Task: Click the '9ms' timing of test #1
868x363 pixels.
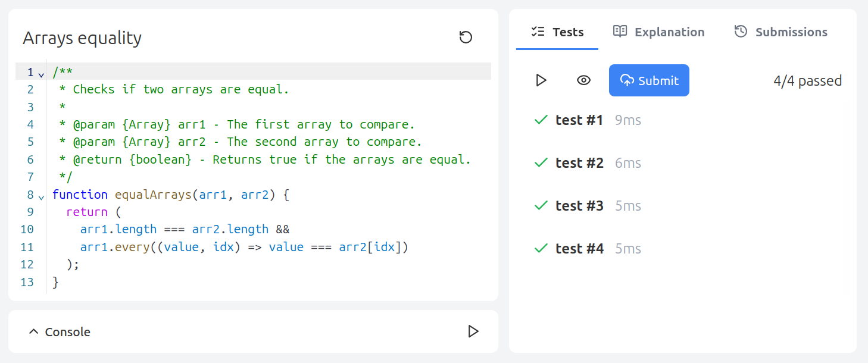Action: pyautogui.click(x=628, y=120)
